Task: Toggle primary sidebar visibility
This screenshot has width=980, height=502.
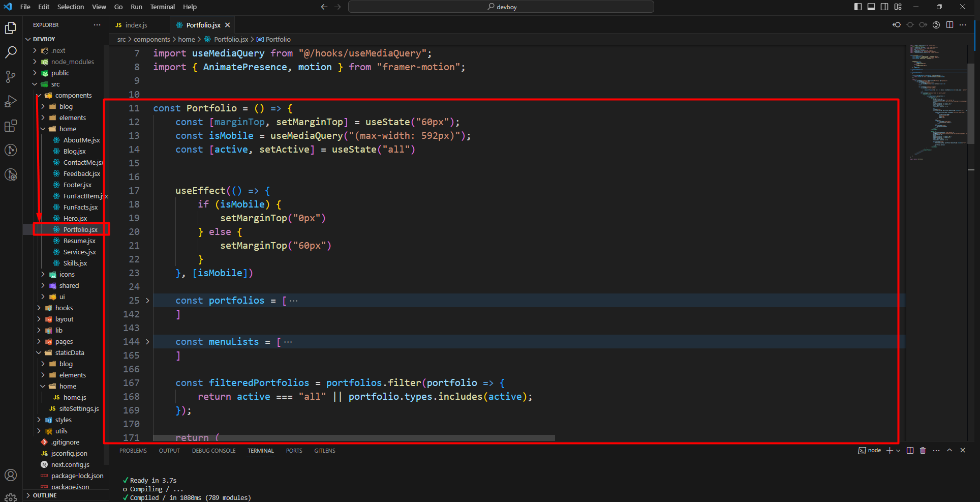Action: tap(858, 7)
